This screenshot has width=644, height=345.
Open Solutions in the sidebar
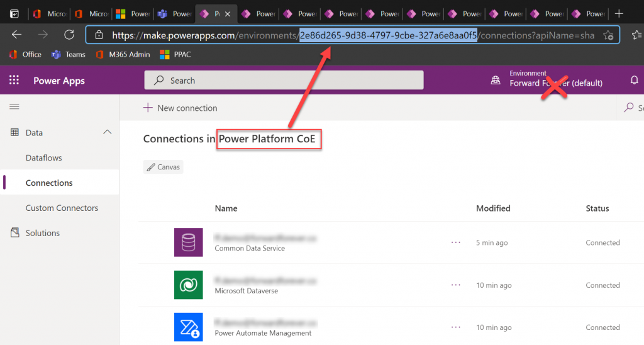42,233
